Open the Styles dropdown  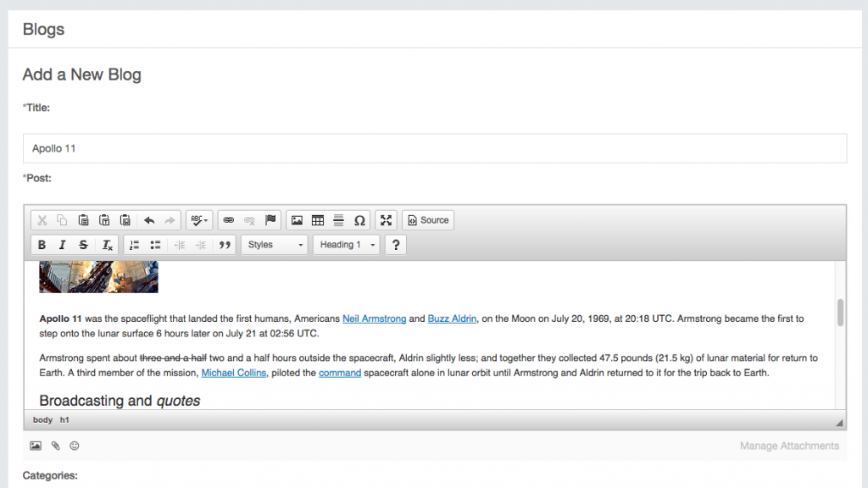coord(273,244)
